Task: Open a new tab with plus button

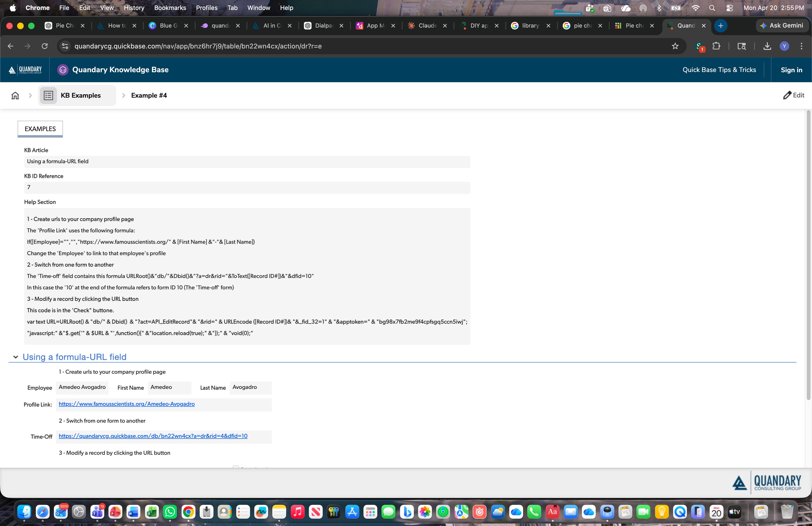Action: (721, 26)
